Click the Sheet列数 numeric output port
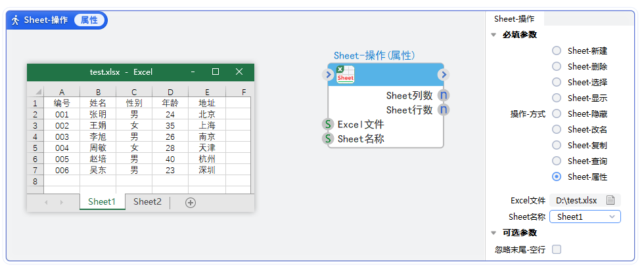Screen dimensions: 644x269 pyautogui.click(x=444, y=96)
